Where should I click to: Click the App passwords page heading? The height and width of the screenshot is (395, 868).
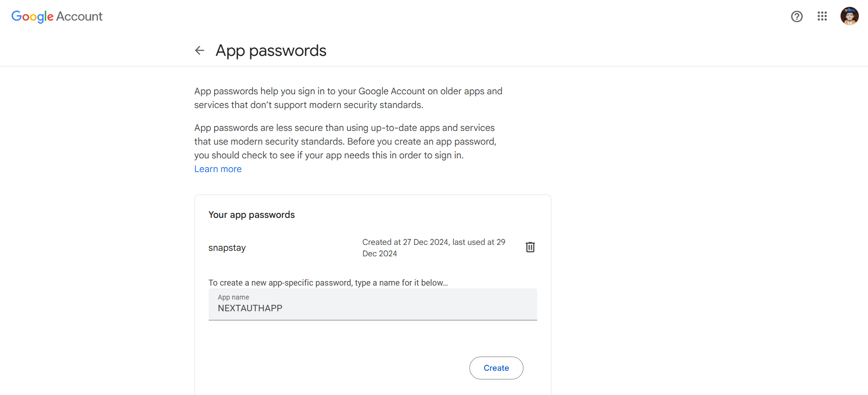coord(270,50)
